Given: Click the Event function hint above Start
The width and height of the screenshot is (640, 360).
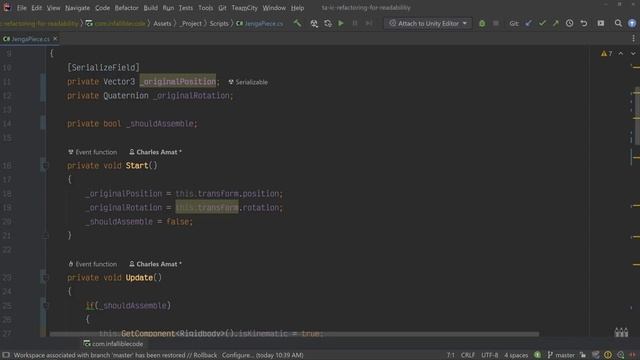Looking at the screenshot, I should [93, 152].
